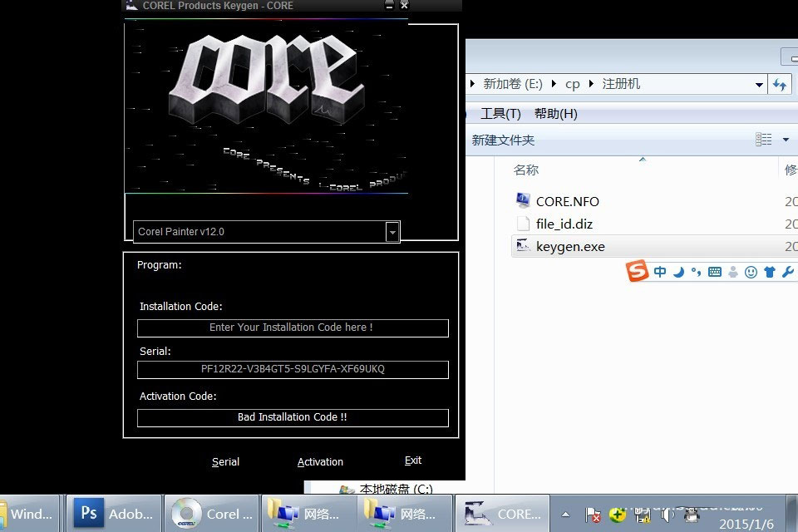
Task: Click the Sogou input method S logo
Action: (x=637, y=271)
